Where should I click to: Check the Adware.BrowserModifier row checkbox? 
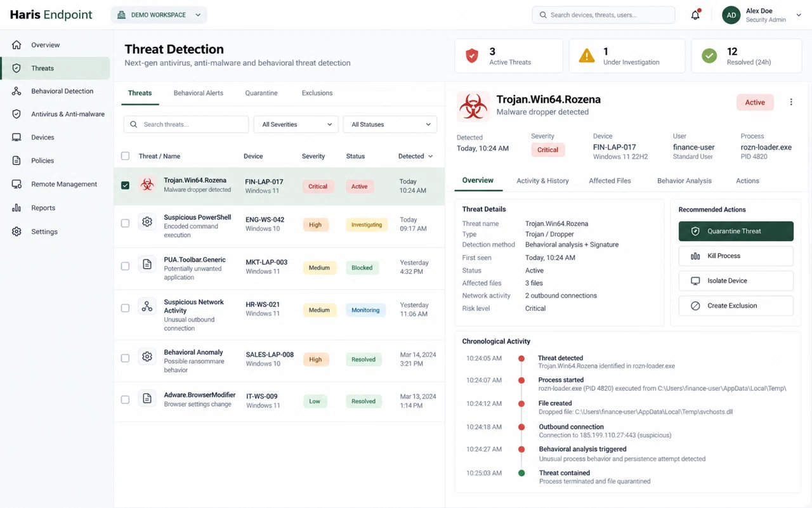125,400
